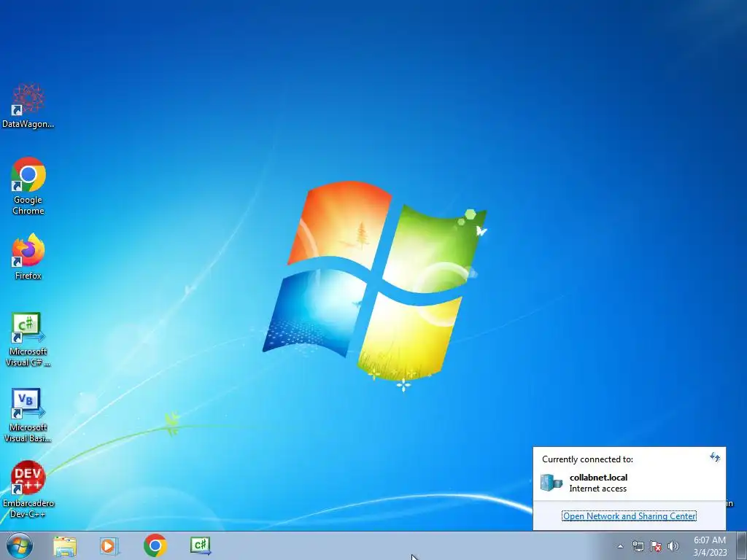Select the Microsoft Visual Basic desktop shortcut

(28, 415)
